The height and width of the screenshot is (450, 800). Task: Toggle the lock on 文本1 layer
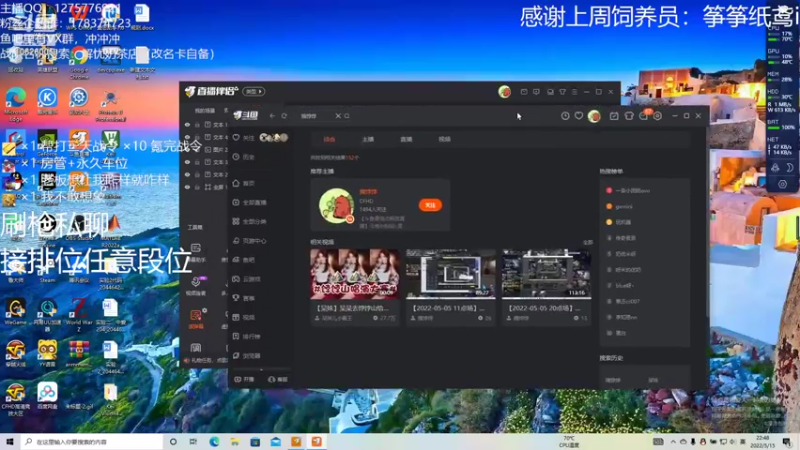(197, 125)
